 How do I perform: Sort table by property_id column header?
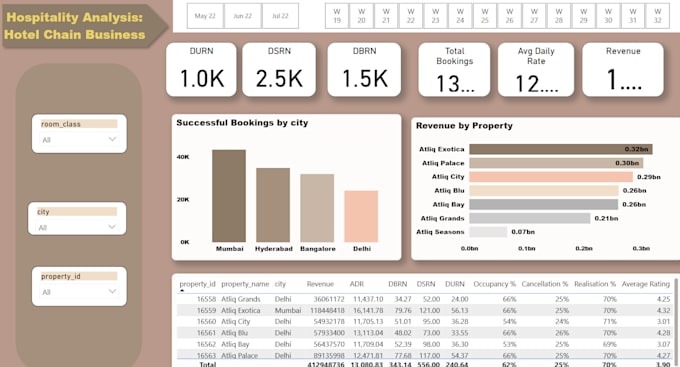click(197, 284)
